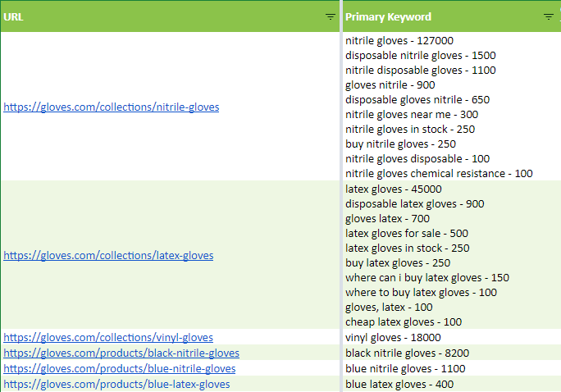561x392 pixels.
Task: Click 'nitrile gloves chemical resistance - 100' text
Action: pyautogui.click(x=439, y=173)
